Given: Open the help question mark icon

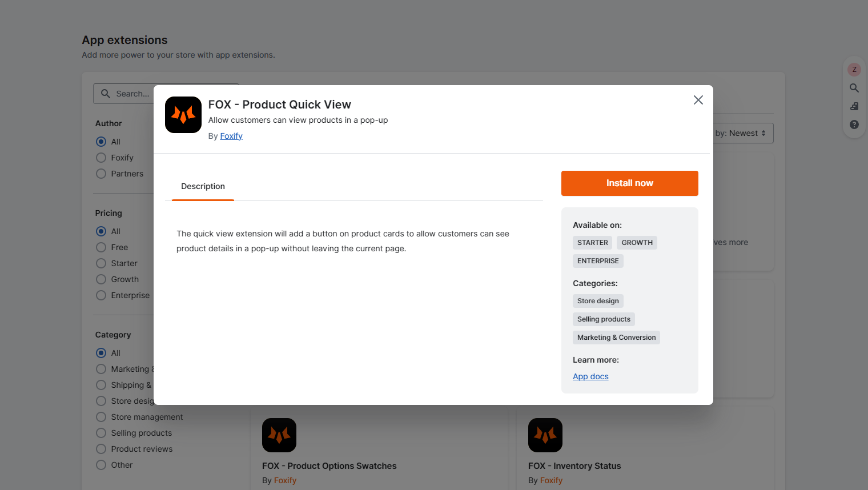Looking at the screenshot, I should point(854,124).
